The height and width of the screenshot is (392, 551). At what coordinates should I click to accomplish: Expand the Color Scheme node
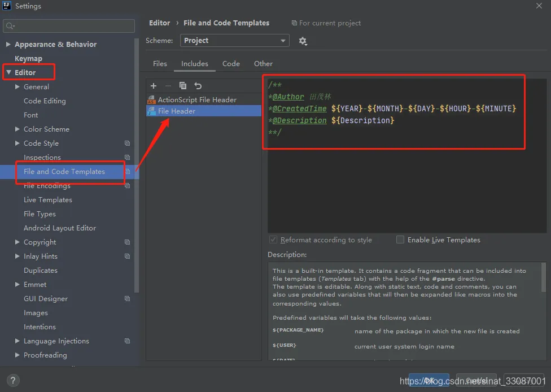pyautogui.click(x=17, y=129)
